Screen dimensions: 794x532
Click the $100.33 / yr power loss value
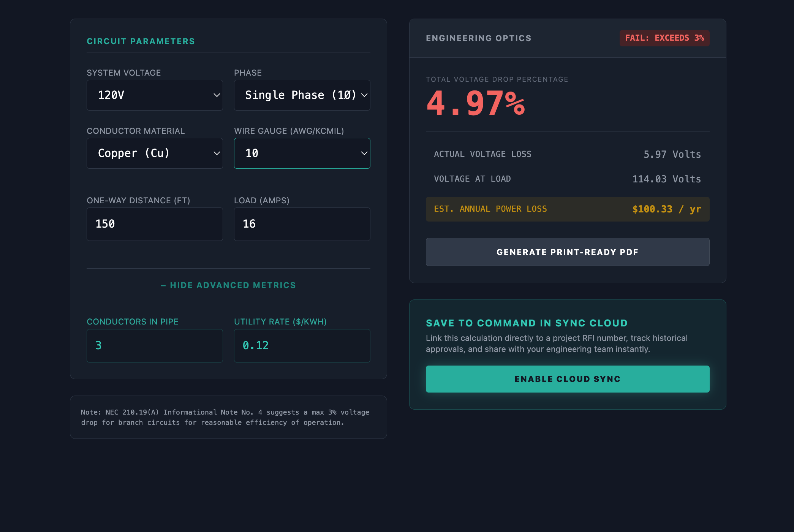click(667, 209)
